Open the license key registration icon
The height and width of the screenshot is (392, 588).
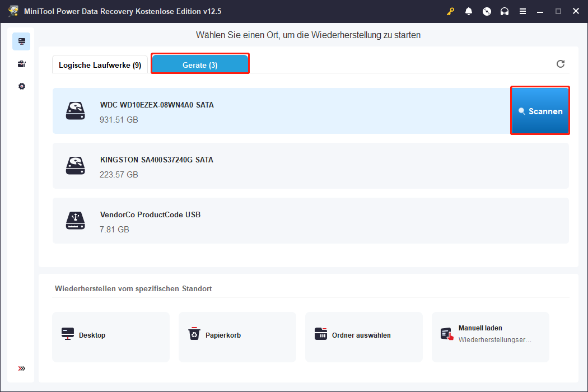(450, 11)
